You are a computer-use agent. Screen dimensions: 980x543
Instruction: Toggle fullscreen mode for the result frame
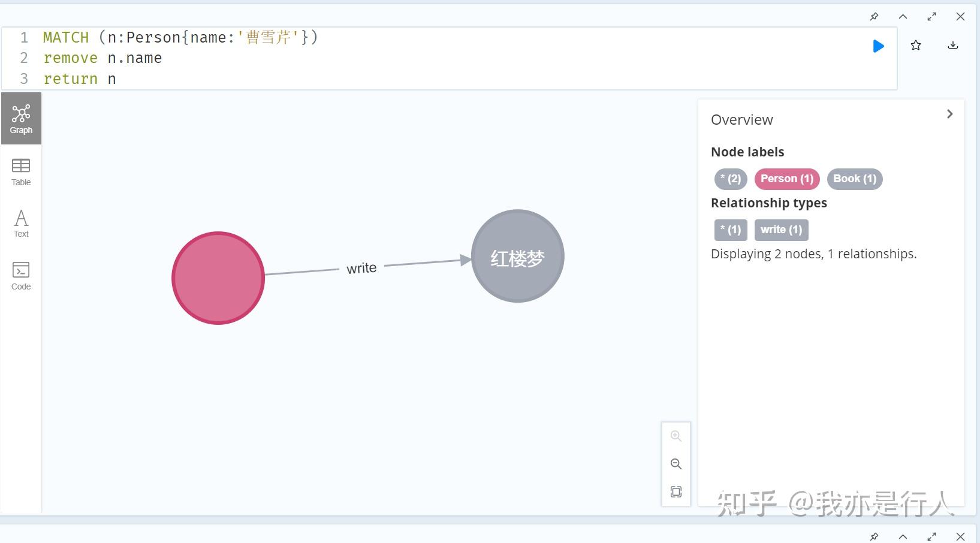[931, 17]
